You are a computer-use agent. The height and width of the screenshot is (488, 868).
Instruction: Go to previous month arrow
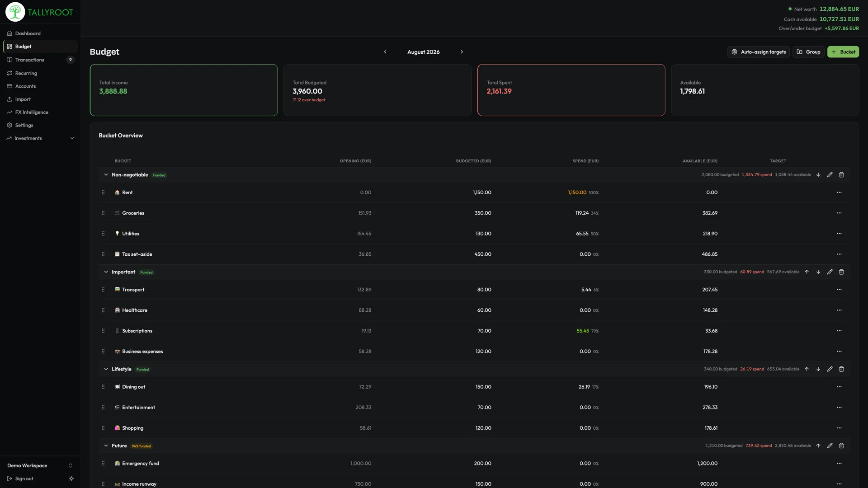385,52
